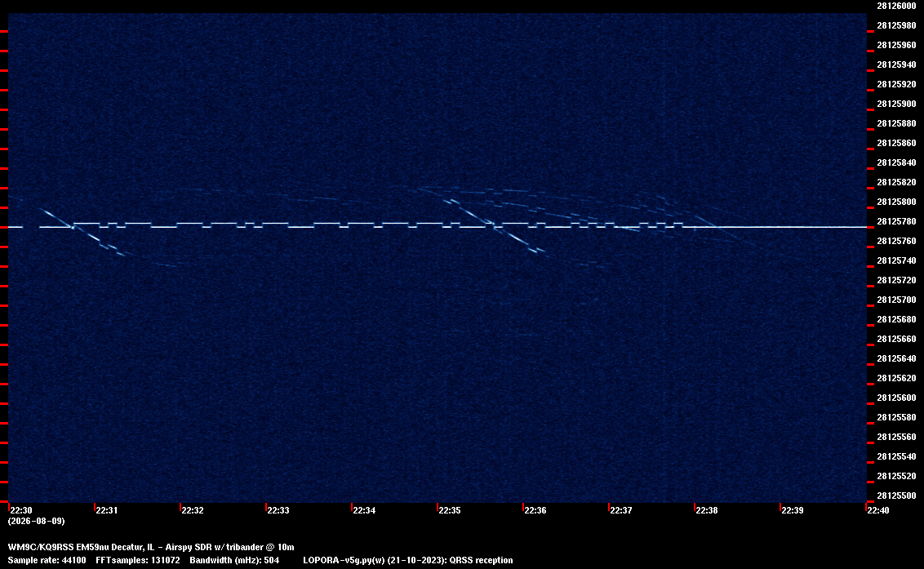Click the 28126000 frequency label
The image size is (924, 569).
pos(896,6)
